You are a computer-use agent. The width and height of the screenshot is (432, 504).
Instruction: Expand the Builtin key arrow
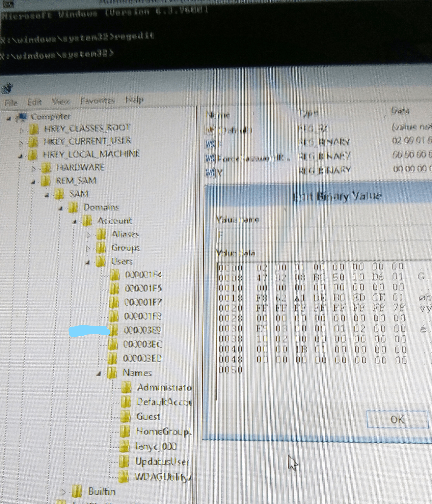[64, 492]
